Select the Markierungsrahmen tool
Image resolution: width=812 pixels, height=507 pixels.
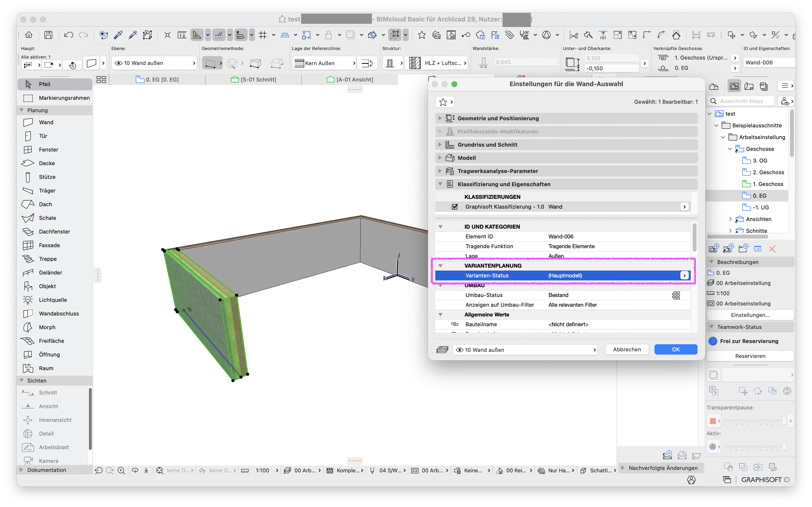click(55, 98)
